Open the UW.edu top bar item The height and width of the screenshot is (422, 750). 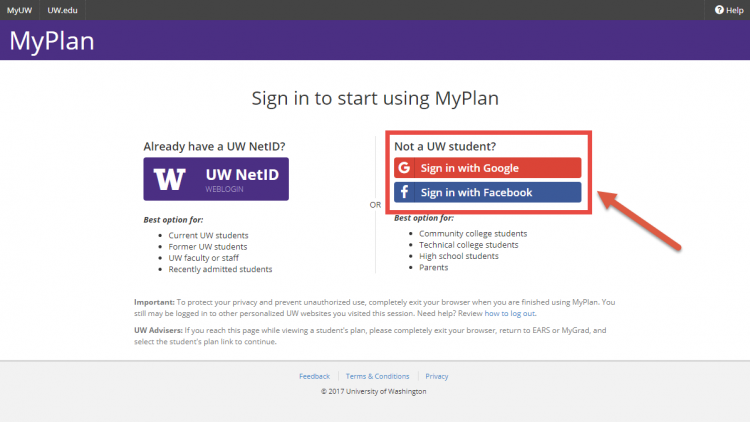(62, 10)
